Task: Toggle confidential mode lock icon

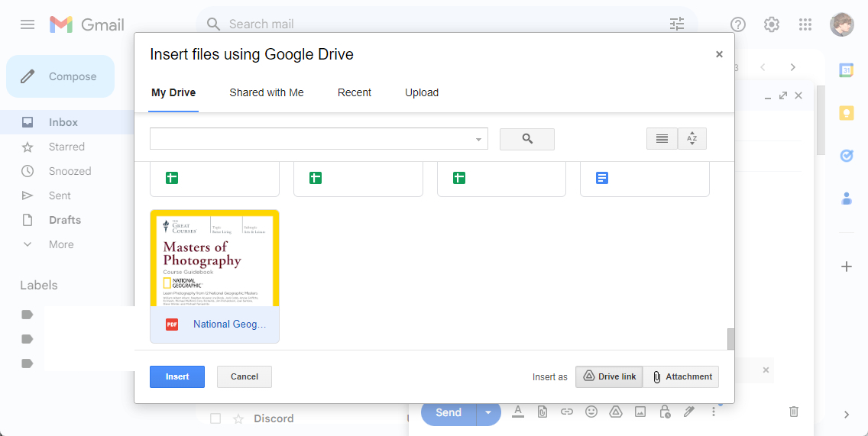Action: point(664,412)
